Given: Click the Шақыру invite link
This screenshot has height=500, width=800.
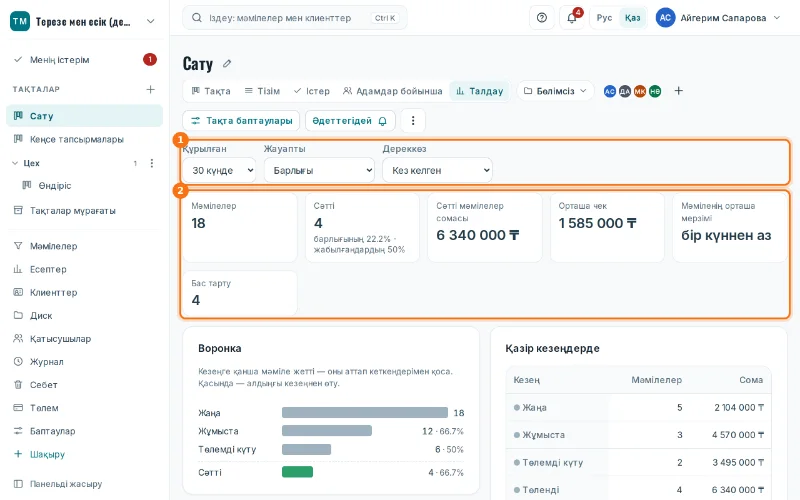Looking at the screenshot, I should (x=84, y=454).
